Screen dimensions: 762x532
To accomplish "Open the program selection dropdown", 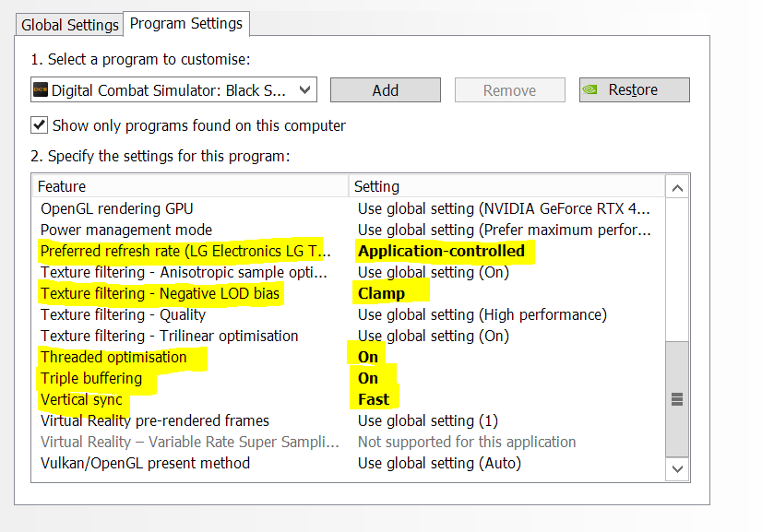I will (173, 89).
